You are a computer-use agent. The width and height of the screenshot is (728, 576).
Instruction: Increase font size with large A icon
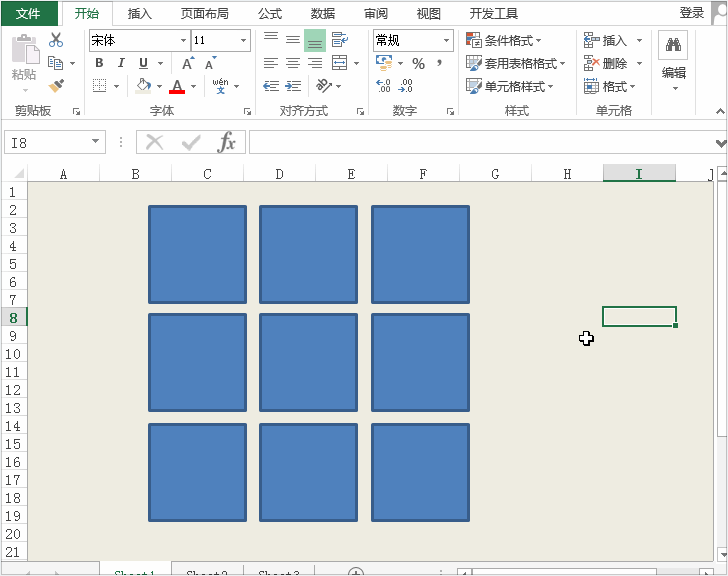tap(188, 63)
